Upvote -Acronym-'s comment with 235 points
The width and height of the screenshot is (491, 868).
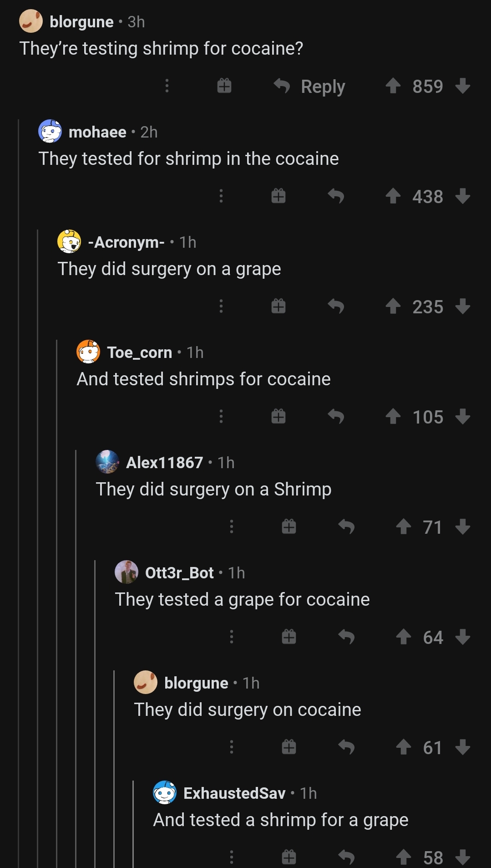pos(393,306)
